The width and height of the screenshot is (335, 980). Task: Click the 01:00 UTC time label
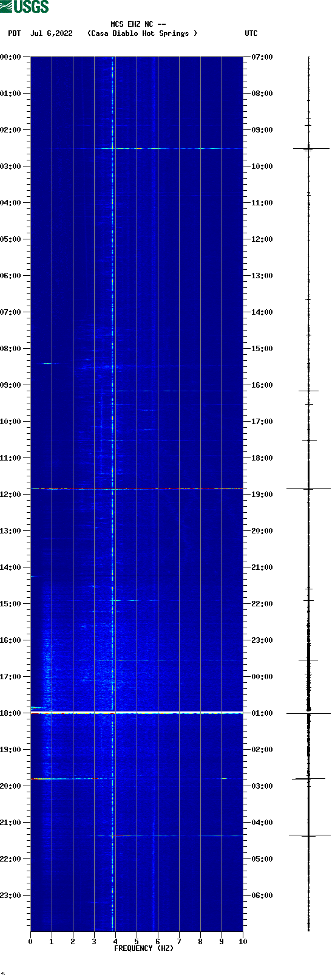click(x=262, y=713)
